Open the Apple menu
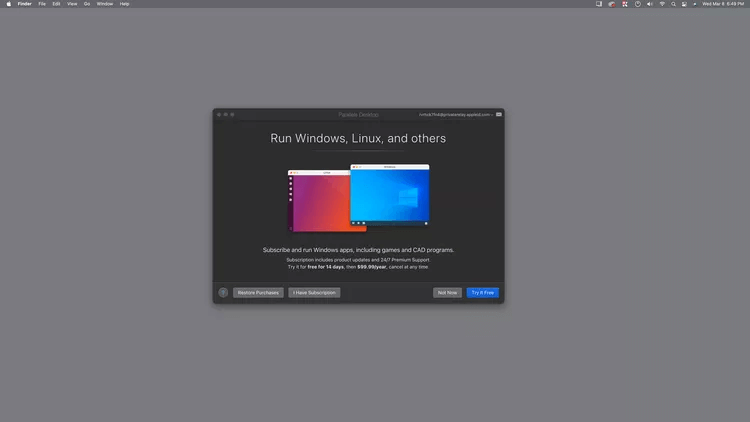This screenshot has height=422, width=750. pyautogui.click(x=9, y=4)
